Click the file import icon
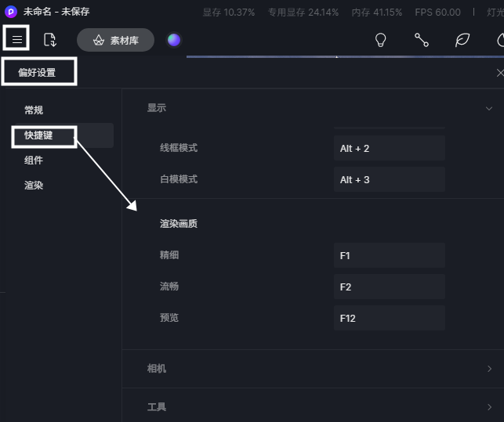The height and width of the screenshot is (422, 504). 50,40
